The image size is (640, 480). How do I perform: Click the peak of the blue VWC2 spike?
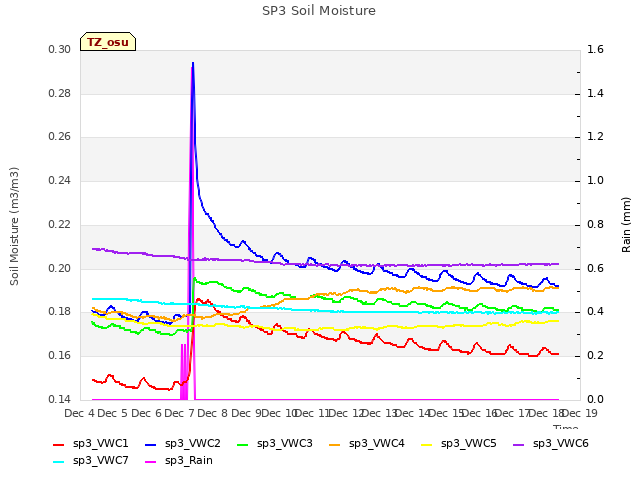pyautogui.click(x=193, y=63)
